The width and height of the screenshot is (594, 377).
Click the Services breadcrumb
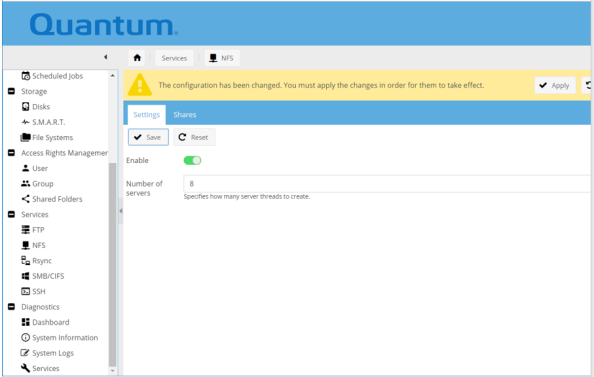pyautogui.click(x=174, y=58)
